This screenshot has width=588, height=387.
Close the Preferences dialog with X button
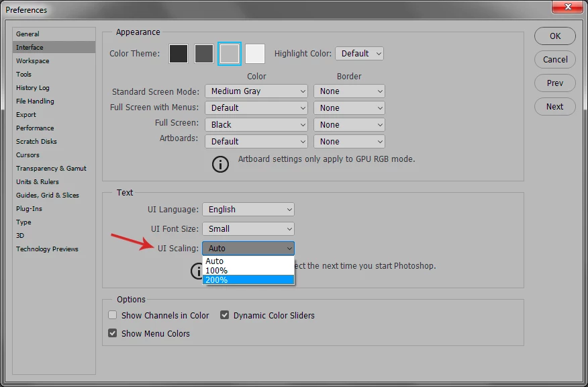[568, 6]
